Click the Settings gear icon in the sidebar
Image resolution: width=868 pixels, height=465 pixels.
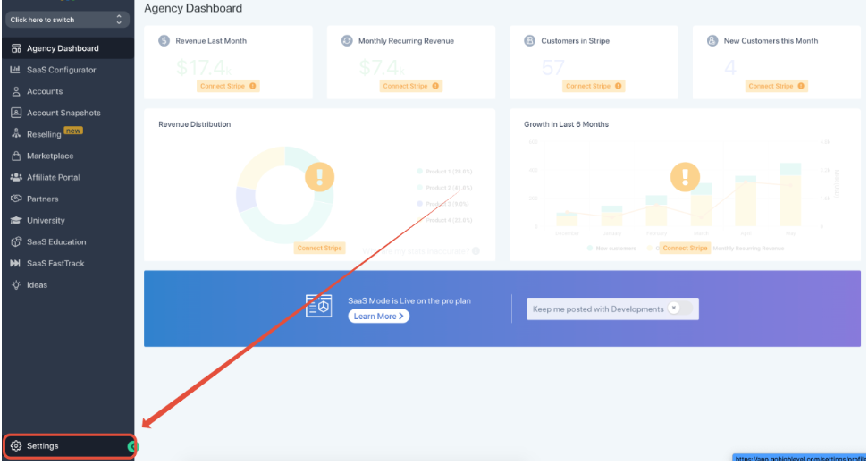(x=15, y=446)
